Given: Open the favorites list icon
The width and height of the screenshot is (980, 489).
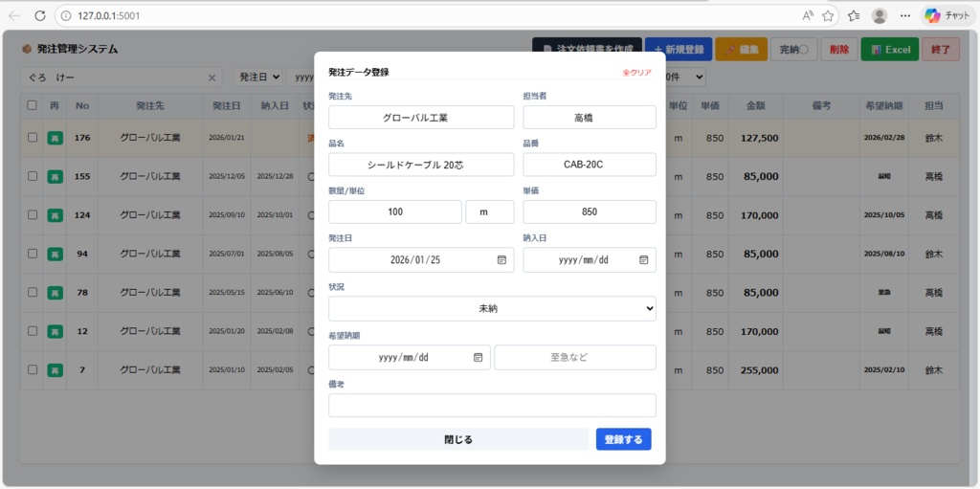Looking at the screenshot, I should tap(855, 15).
